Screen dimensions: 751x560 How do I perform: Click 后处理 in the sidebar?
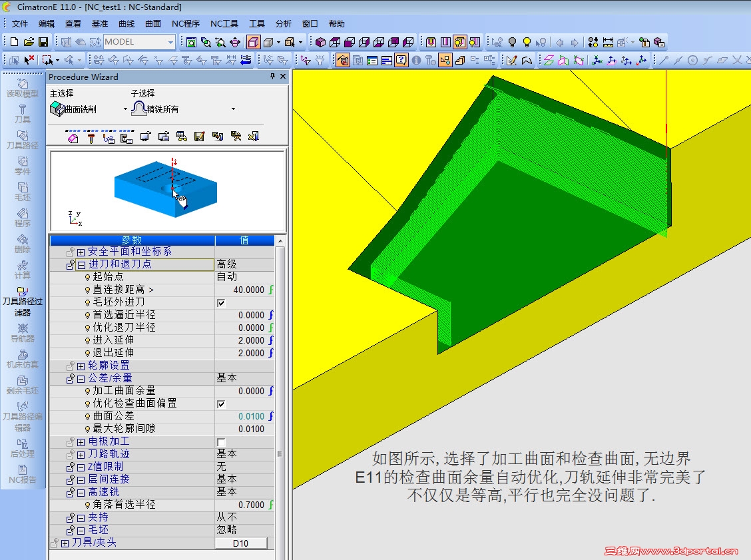23,448
